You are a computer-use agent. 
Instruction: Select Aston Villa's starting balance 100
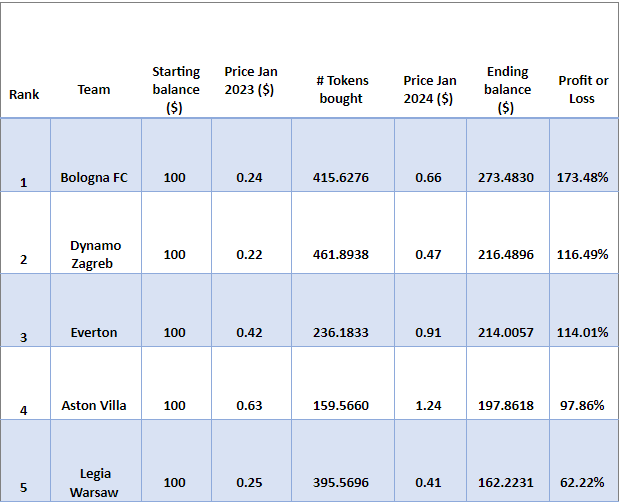click(174, 406)
